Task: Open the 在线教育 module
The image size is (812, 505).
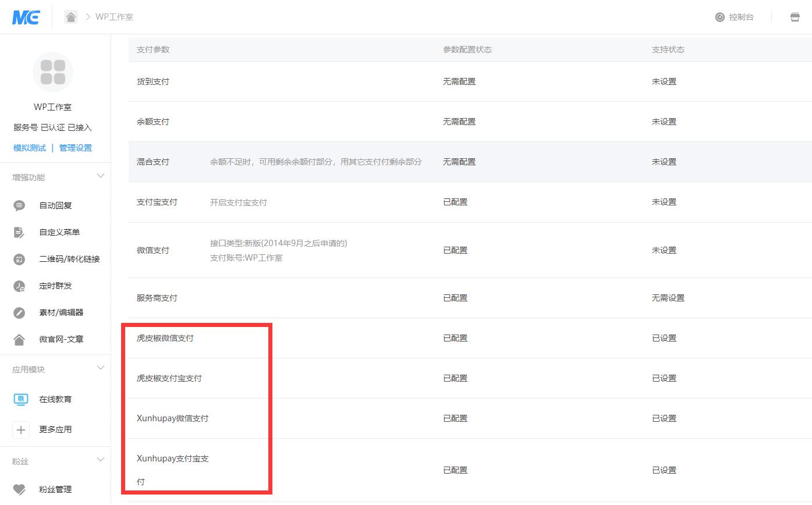Action: pos(55,399)
